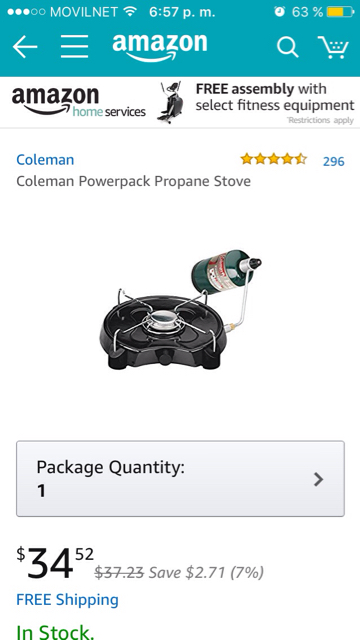Image resolution: width=360 pixels, height=640 pixels.
Task: Open the Amazon home services banner
Action: (180, 102)
